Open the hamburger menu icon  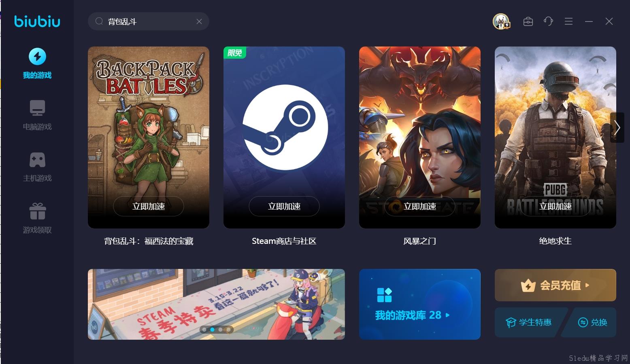(568, 21)
